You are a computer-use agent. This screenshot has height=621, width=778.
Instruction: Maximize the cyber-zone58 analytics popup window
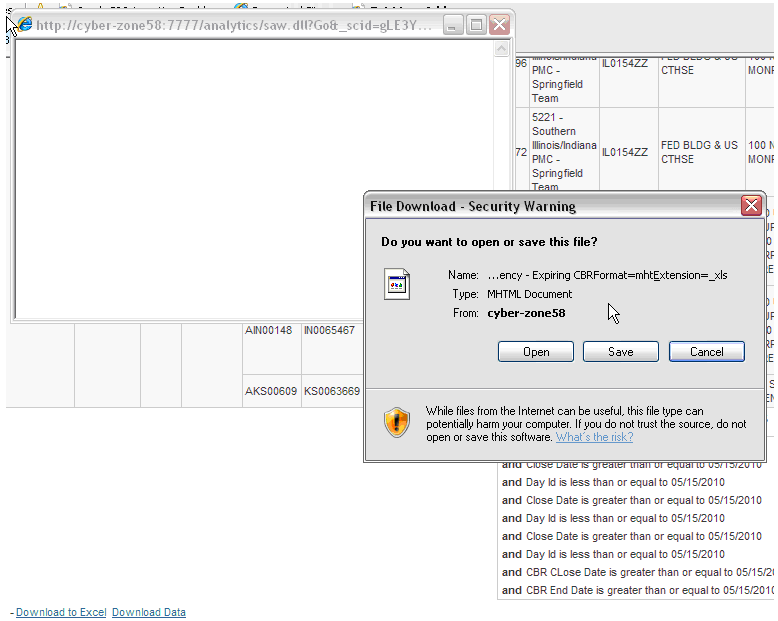[x=476, y=25]
